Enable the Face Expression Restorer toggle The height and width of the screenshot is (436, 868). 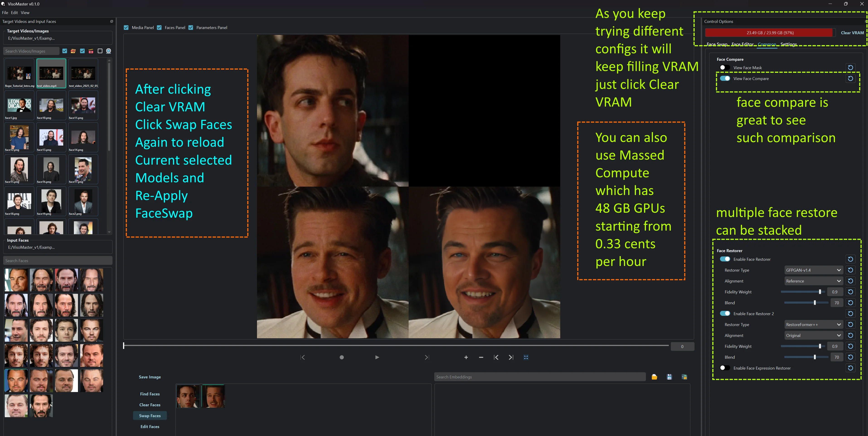725,368
